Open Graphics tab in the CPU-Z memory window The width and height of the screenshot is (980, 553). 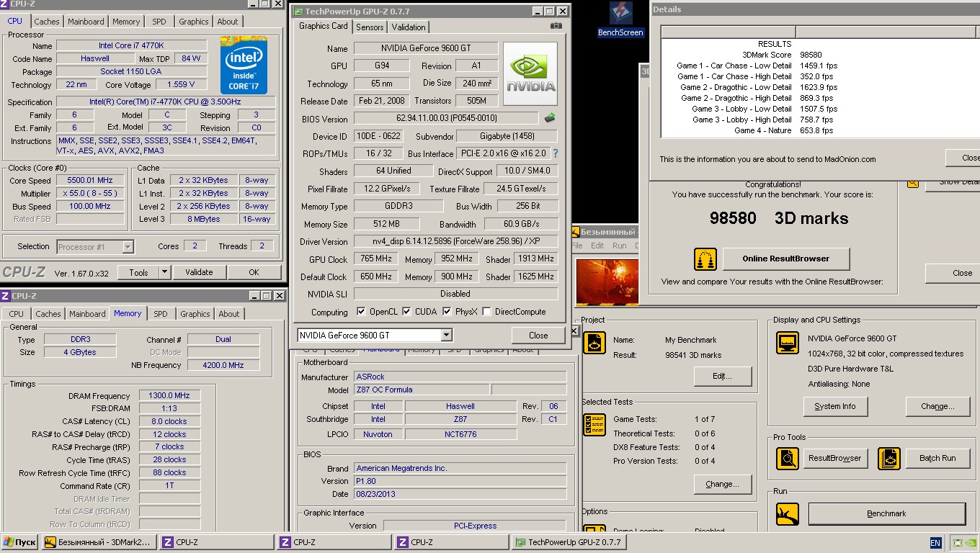click(x=195, y=314)
